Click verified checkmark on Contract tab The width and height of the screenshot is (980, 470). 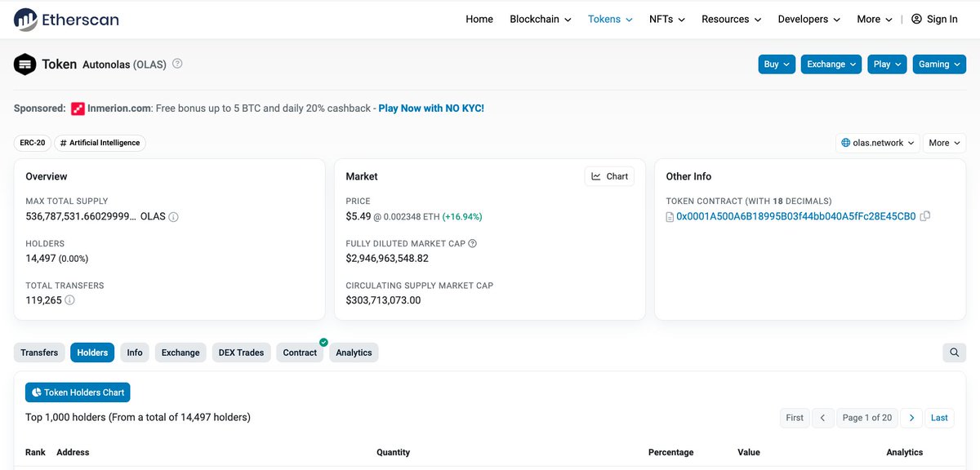[x=323, y=342]
